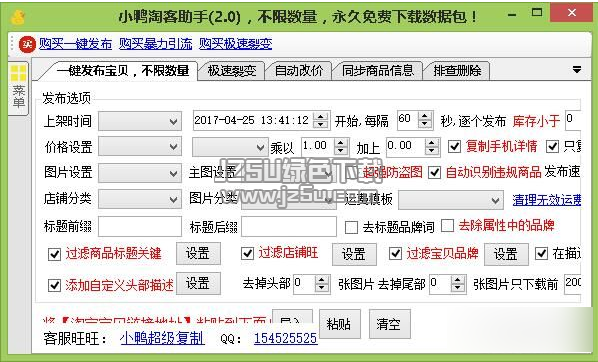This screenshot has width=598, height=362.
Task: Click the 乘以 value 1.00 field
Action: point(317,147)
